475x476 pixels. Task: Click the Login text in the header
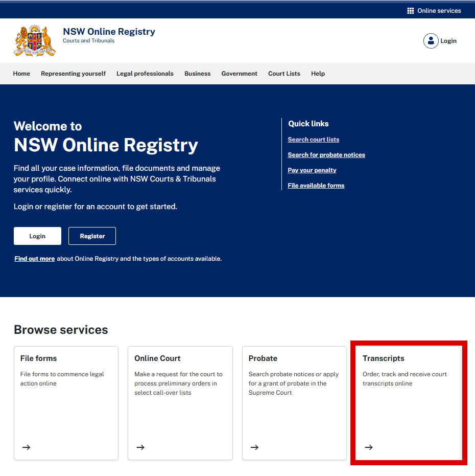448,41
